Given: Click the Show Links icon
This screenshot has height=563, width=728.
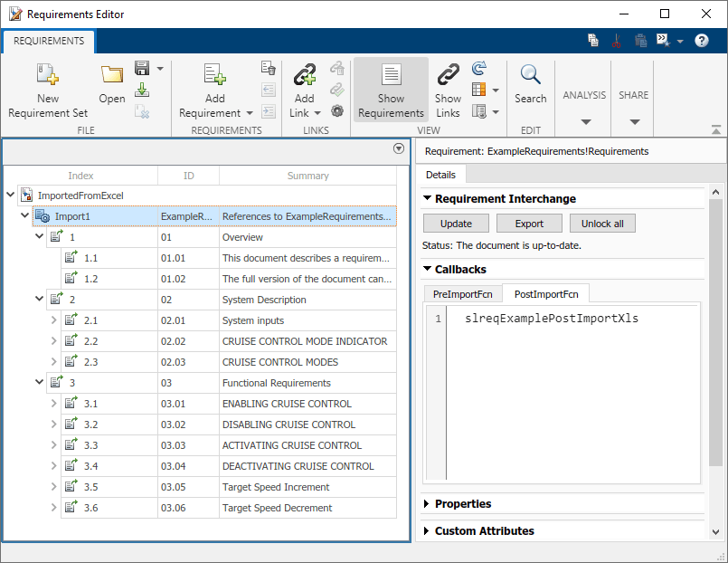Looking at the screenshot, I should (x=448, y=76).
